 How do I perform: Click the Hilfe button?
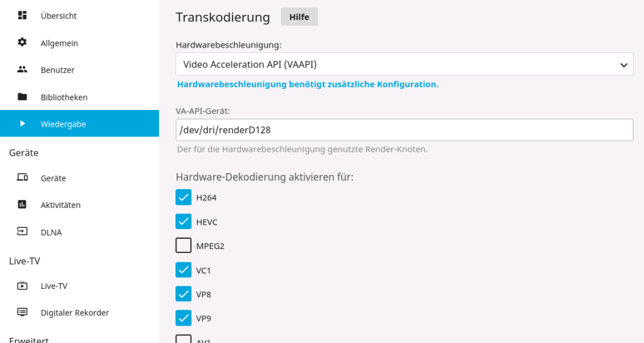(299, 17)
